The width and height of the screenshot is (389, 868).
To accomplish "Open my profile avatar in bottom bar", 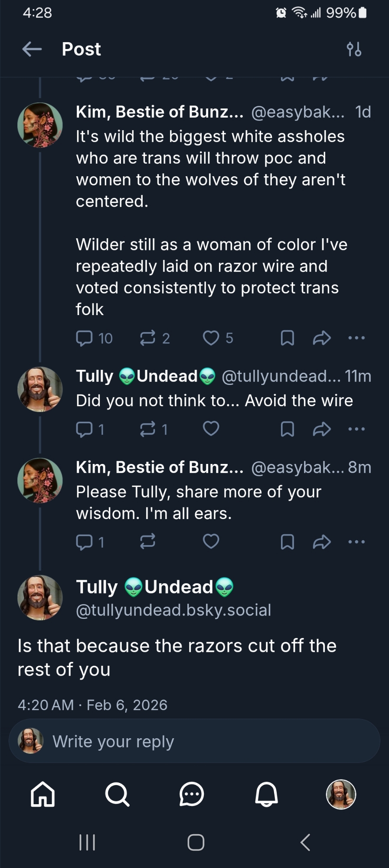I will click(x=341, y=795).
